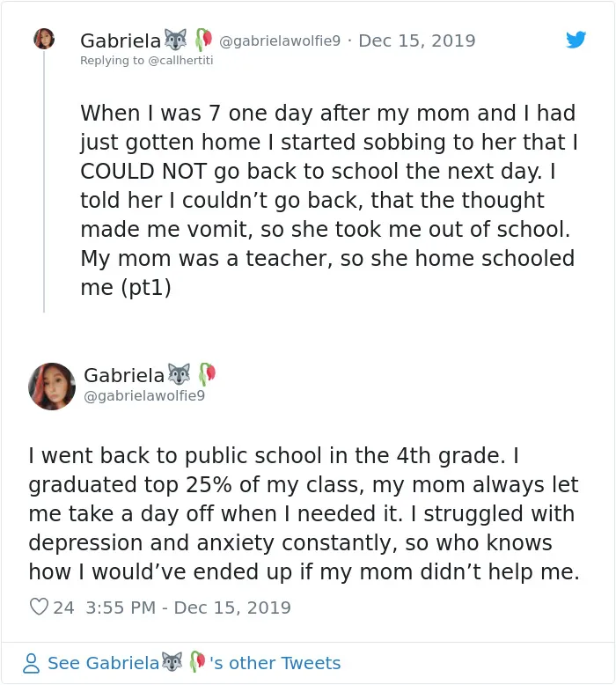Click the 3:55 PM - Dec 15, 2019 timestamp
Viewport: 616px width, 685px height.
point(188,608)
